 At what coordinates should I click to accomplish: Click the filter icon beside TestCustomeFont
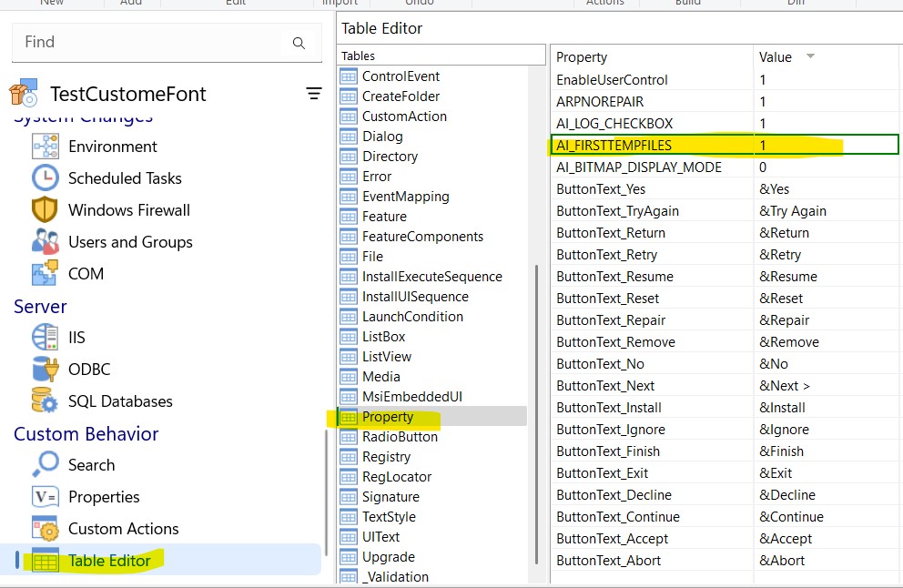pos(314,93)
